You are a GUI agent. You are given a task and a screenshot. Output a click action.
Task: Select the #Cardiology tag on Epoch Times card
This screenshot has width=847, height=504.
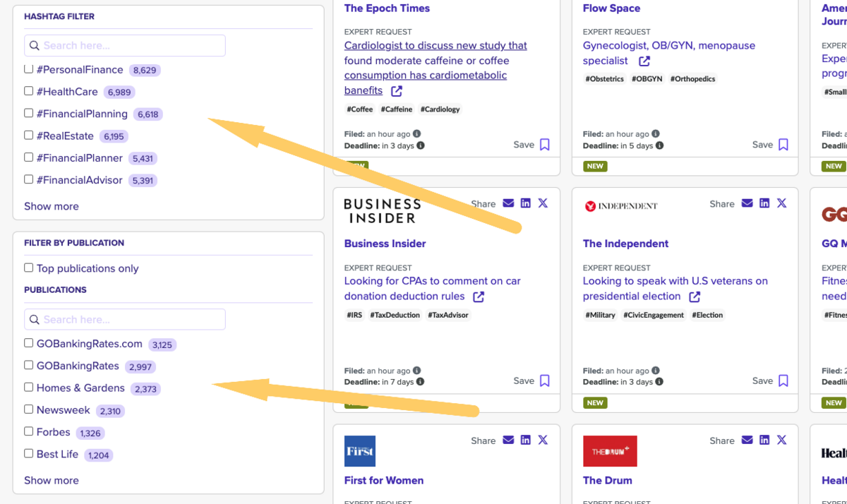(x=440, y=109)
